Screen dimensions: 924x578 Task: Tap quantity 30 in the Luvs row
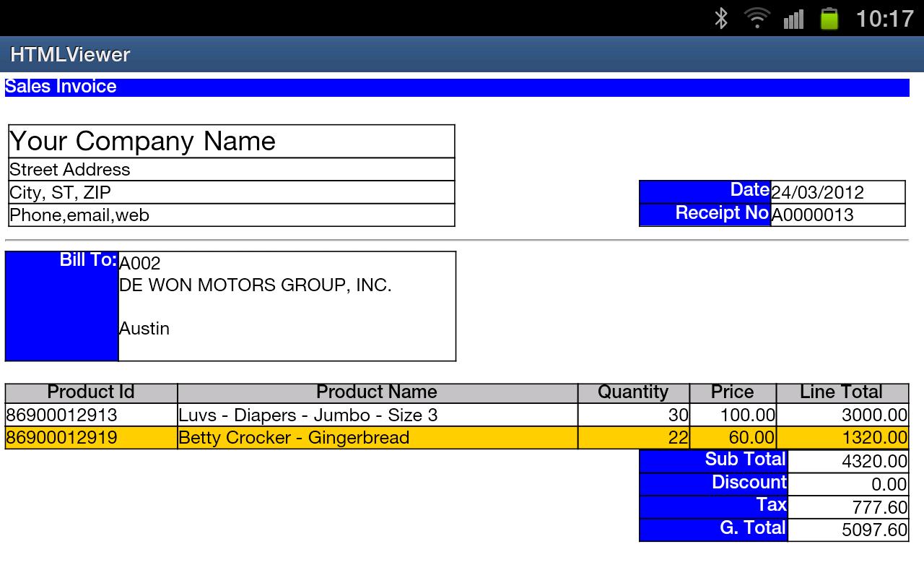[679, 415]
